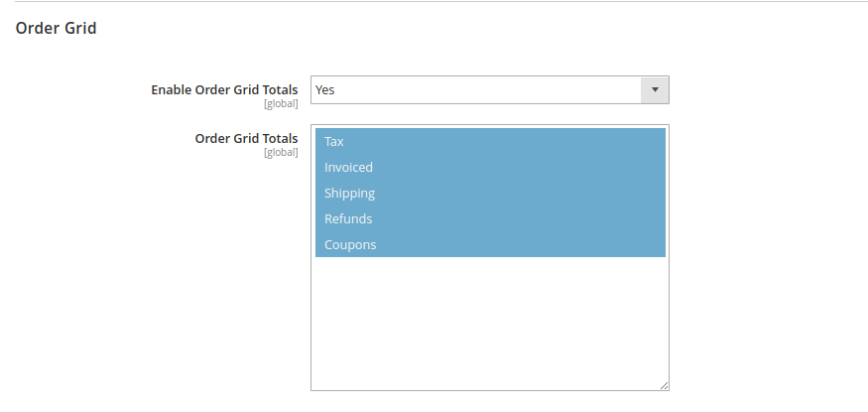Click blank white space right of the Yes dropdown
Screen dimensions: 868x412
[769, 89]
